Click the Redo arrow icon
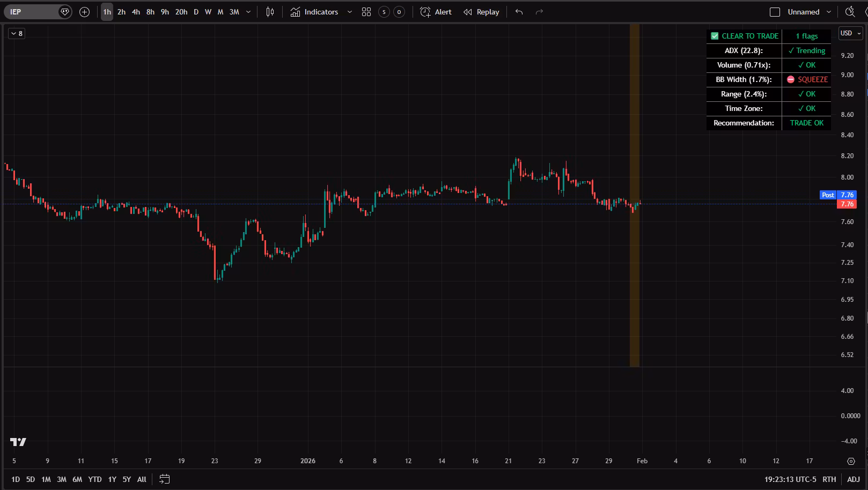This screenshot has width=868, height=490. click(x=539, y=12)
